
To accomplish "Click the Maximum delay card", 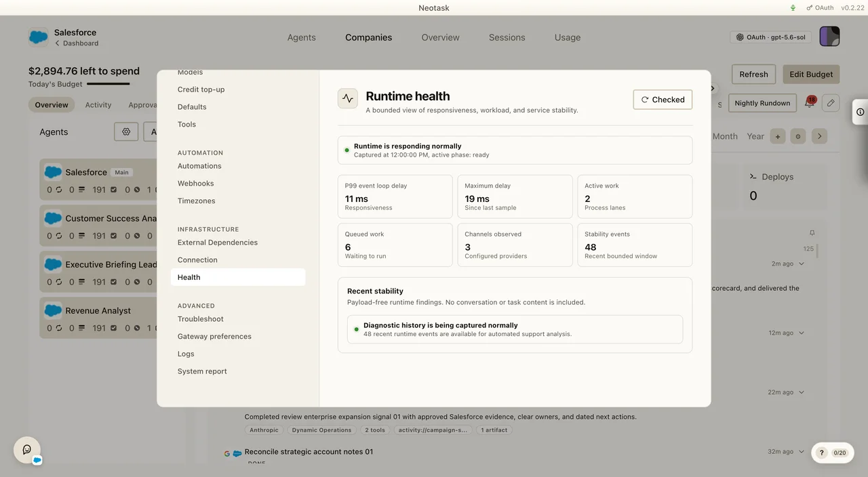I will click(x=515, y=196).
